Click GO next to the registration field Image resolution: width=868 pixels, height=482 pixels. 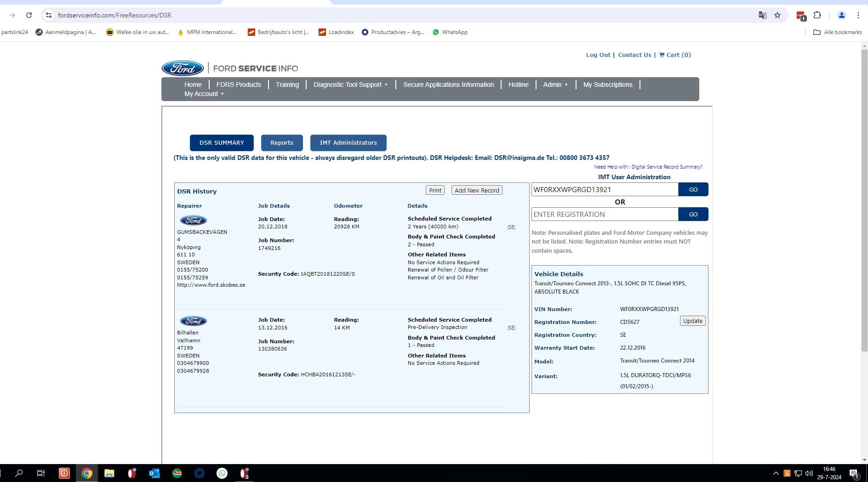pos(693,214)
